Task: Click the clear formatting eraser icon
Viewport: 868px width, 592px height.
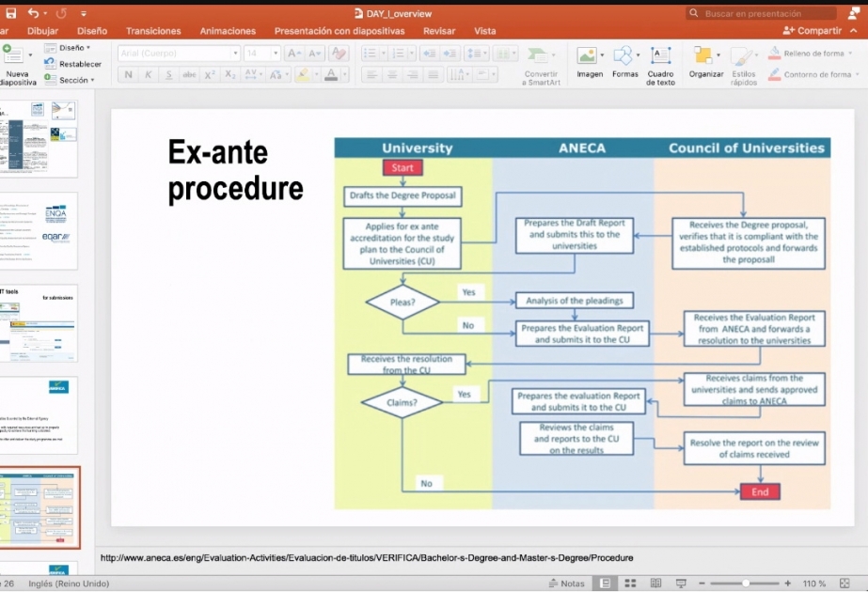Action: pos(339,54)
